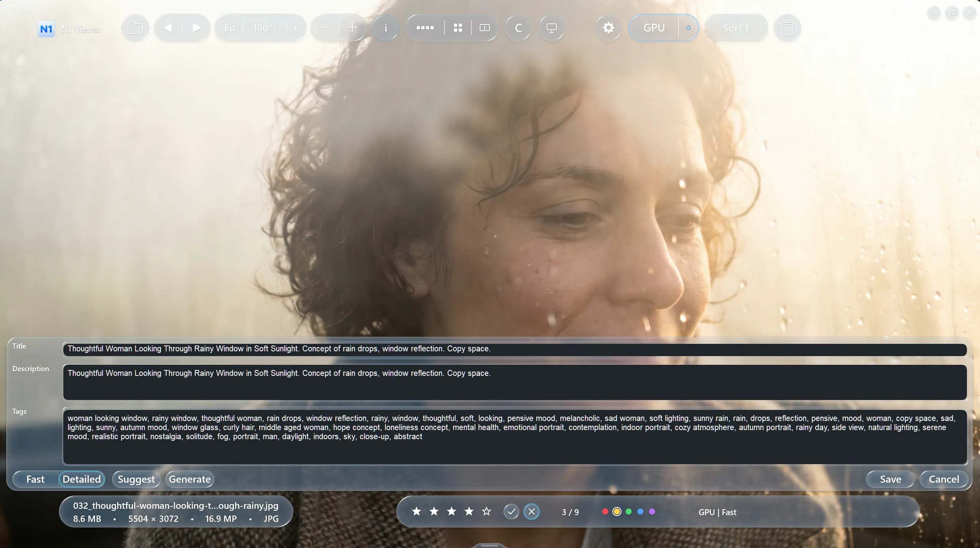The width and height of the screenshot is (980, 548).
Task: Click the Suggest button
Action: (136, 479)
